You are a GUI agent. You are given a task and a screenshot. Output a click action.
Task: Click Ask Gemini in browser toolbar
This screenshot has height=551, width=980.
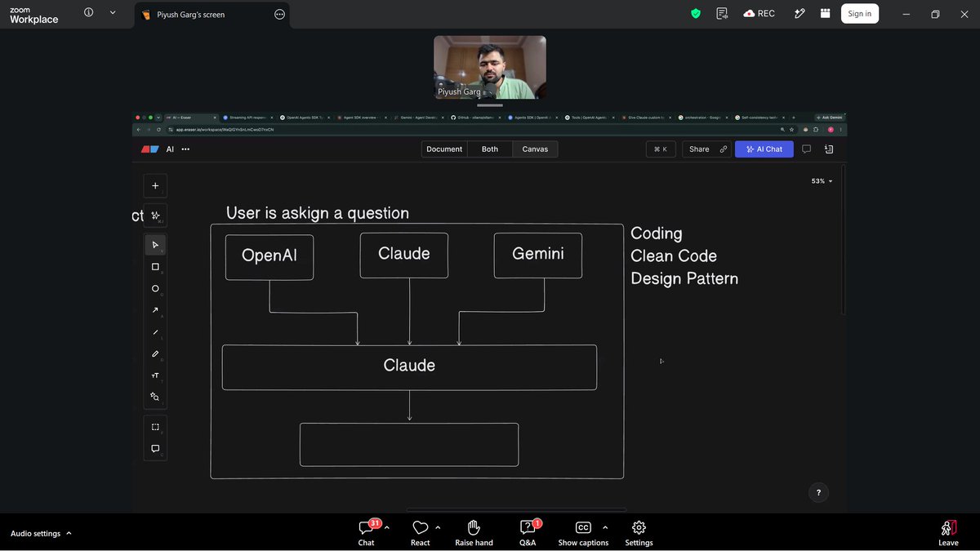(x=830, y=118)
